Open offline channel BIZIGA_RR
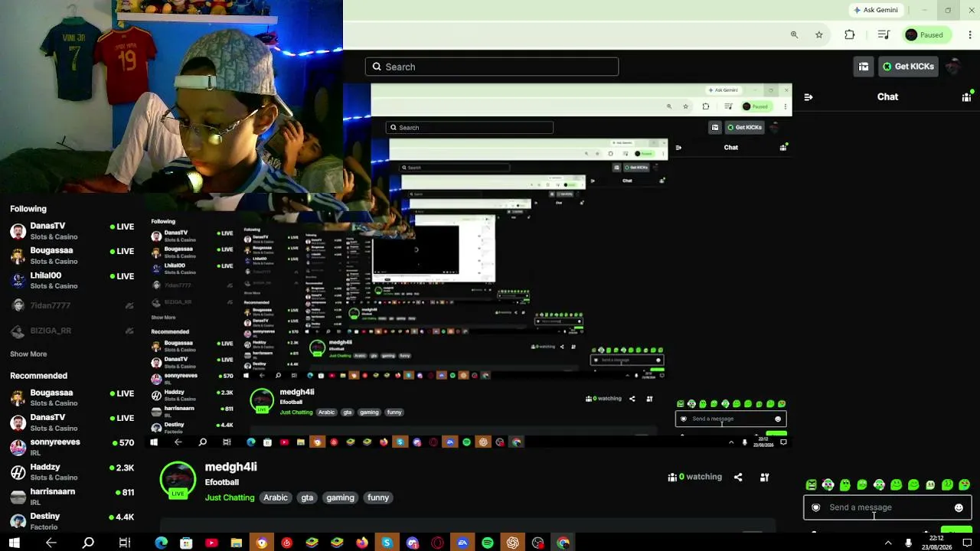This screenshot has height=551, width=980. pos(72,331)
